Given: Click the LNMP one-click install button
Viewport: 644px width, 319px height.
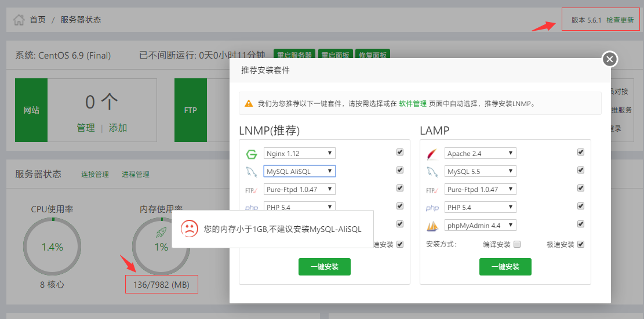Looking at the screenshot, I should coord(325,267).
